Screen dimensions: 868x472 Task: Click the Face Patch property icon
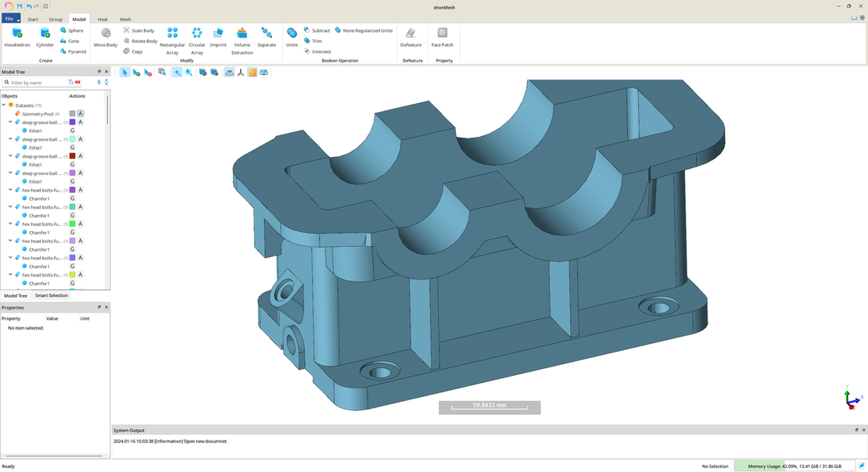[x=443, y=33]
